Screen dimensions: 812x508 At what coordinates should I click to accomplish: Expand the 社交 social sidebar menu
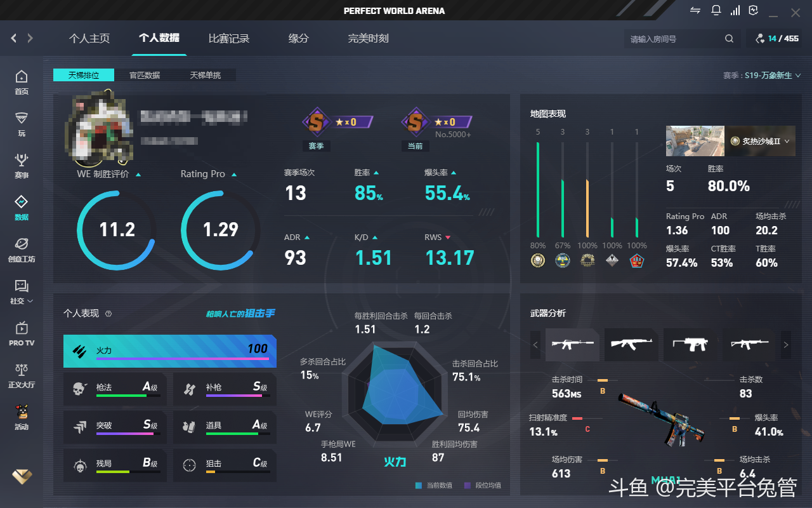(22, 291)
